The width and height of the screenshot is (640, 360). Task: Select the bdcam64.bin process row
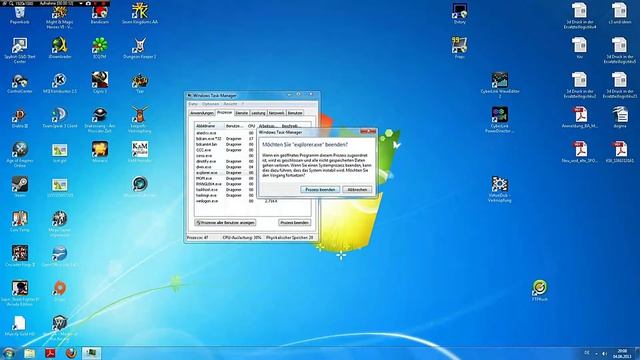pos(226,144)
